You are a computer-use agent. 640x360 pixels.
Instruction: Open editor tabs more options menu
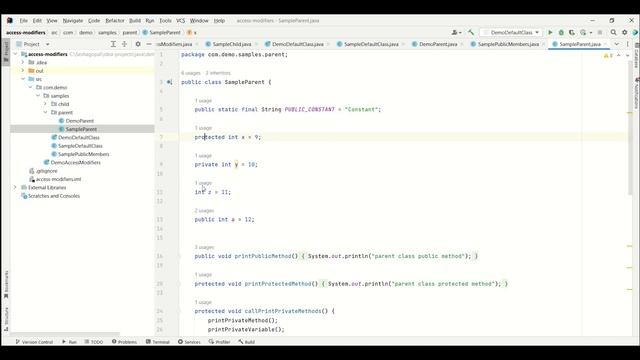(x=628, y=44)
